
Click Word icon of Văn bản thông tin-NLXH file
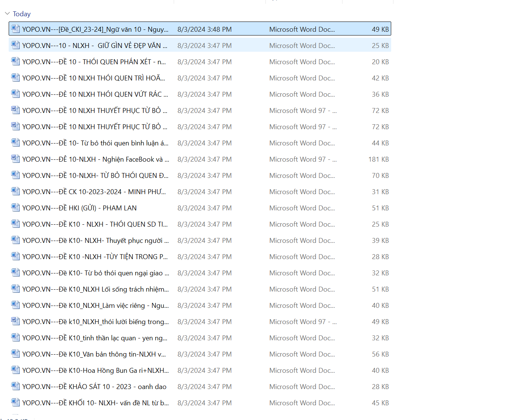point(15,354)
